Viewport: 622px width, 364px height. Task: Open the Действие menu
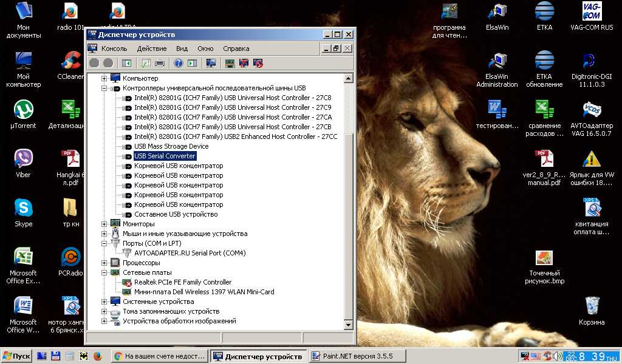click(151, 49)
